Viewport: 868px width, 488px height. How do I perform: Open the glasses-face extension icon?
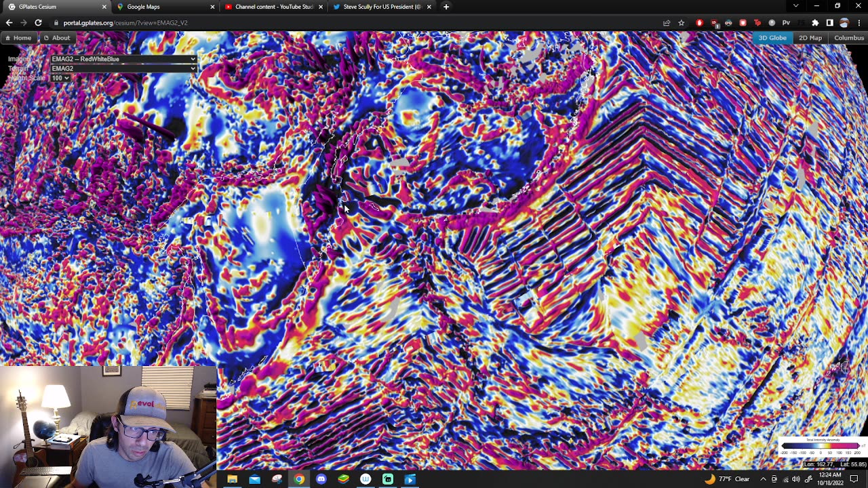tap(728, 23)
